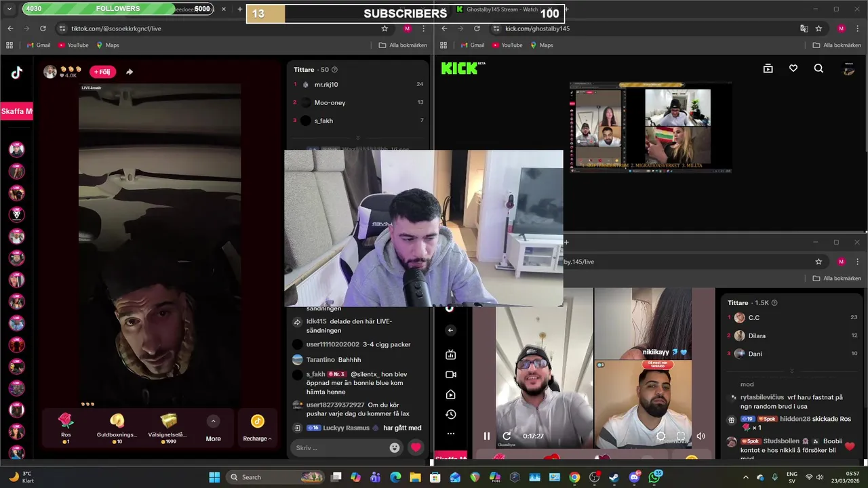Expand the top viewers list under Dani
The width and height of the screenshot is (868, 488).
(x=791, y=371)
